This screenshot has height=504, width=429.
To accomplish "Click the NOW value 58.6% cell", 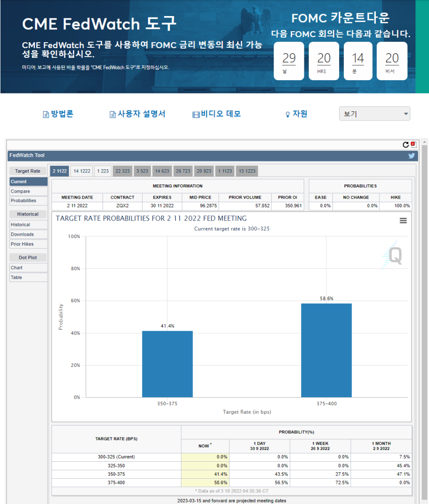I will 205,482.
